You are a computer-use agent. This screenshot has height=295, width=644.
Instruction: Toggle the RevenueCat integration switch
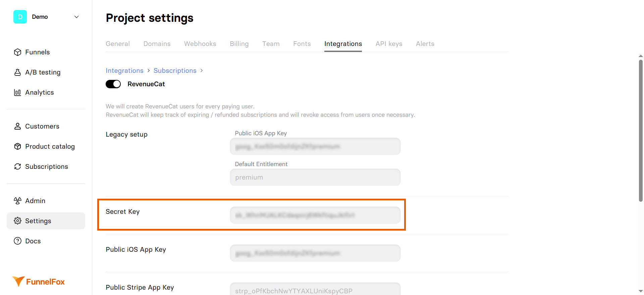[113, 84]
